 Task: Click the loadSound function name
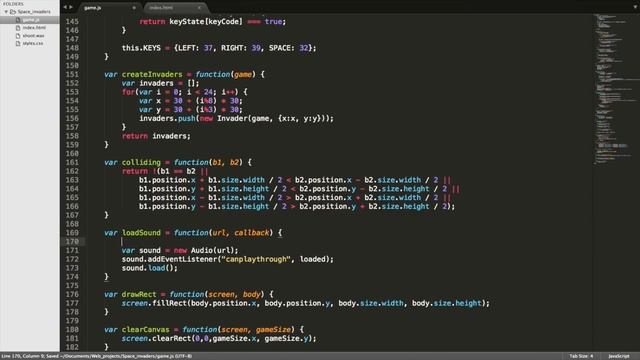point(141,233)
